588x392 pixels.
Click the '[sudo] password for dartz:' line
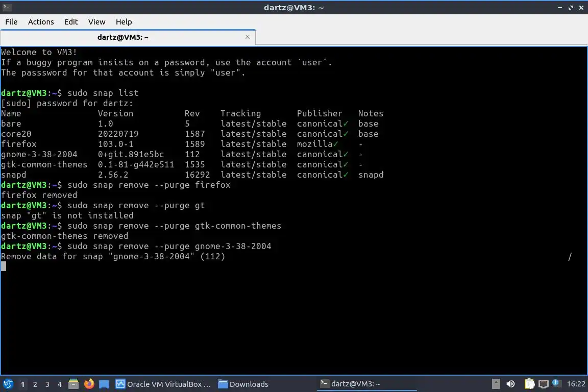(x=67, y=103)
